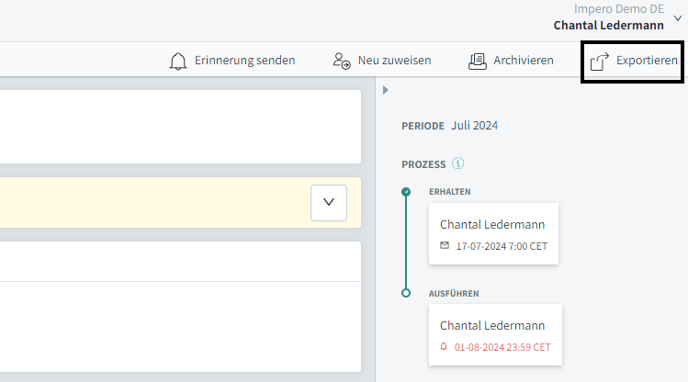Image resolution: width=688 pixels, height=382 pixels.
Task: Click the envelope icon beside 17-07-2024
Action: [x=444, y=245]
